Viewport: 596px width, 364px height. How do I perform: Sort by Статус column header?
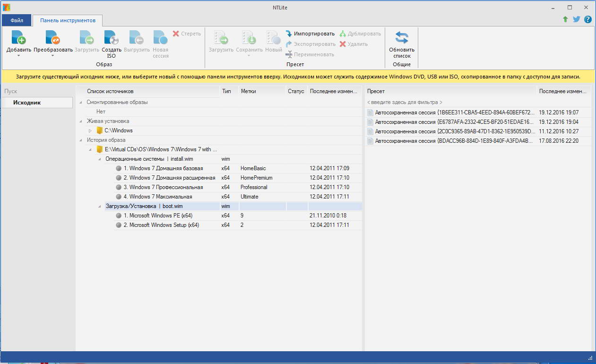[296, 91]
